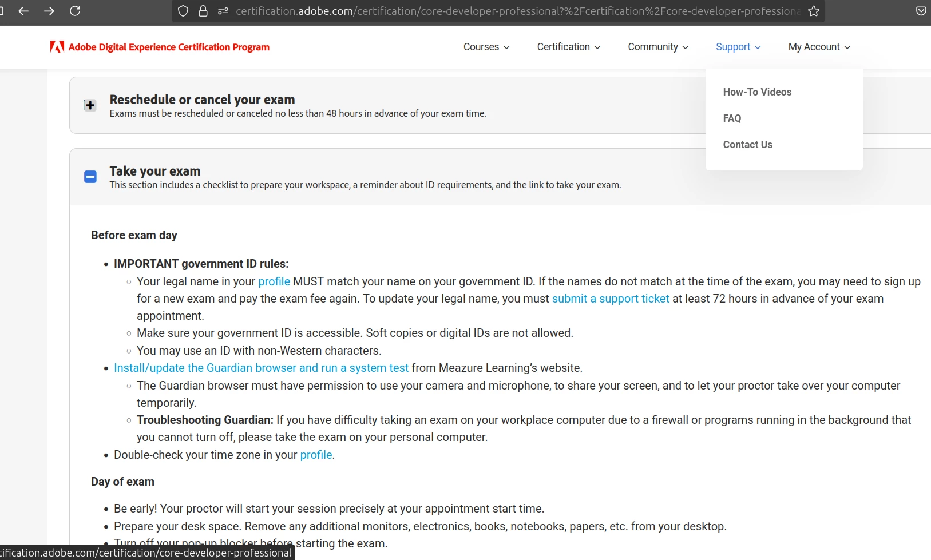Go back to previous page
Viewport: 931px width, 560px height.
click(x=23, y=11)
